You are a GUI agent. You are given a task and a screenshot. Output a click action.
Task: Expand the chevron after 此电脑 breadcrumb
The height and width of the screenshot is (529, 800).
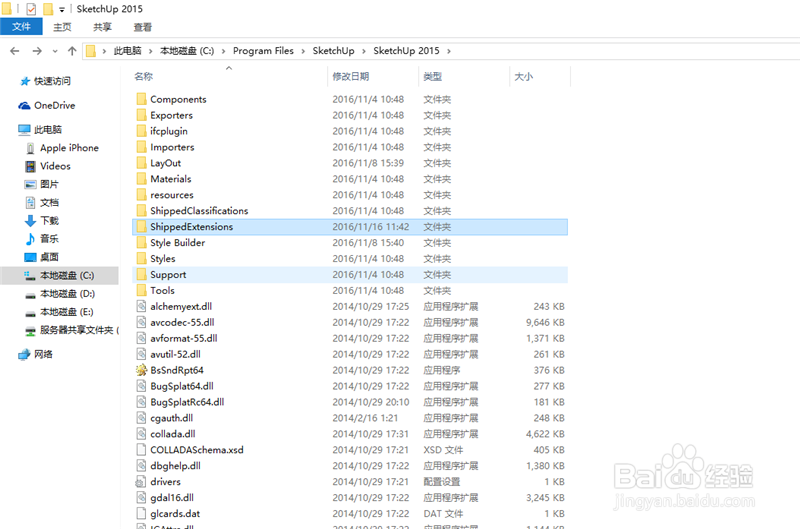point(151,51)
